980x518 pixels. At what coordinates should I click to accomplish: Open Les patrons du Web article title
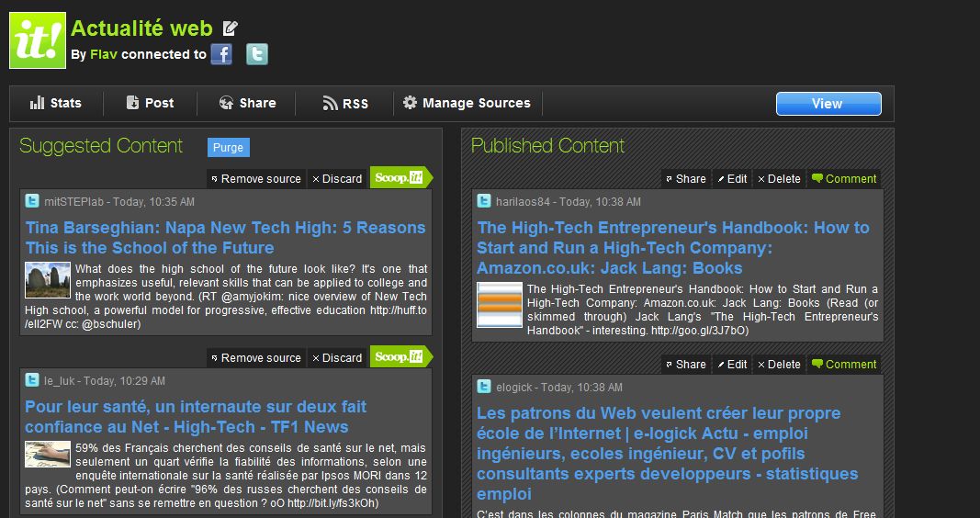(x=668, y=453)
